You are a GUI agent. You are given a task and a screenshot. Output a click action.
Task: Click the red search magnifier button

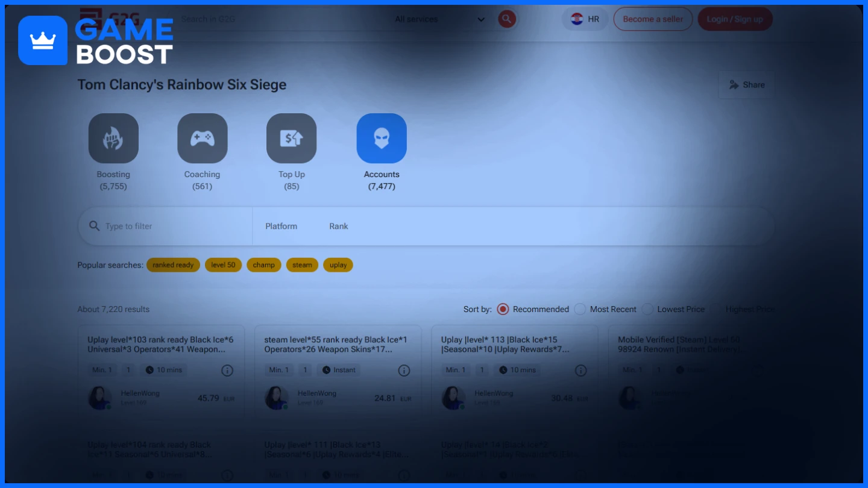[x=507, y=19]
